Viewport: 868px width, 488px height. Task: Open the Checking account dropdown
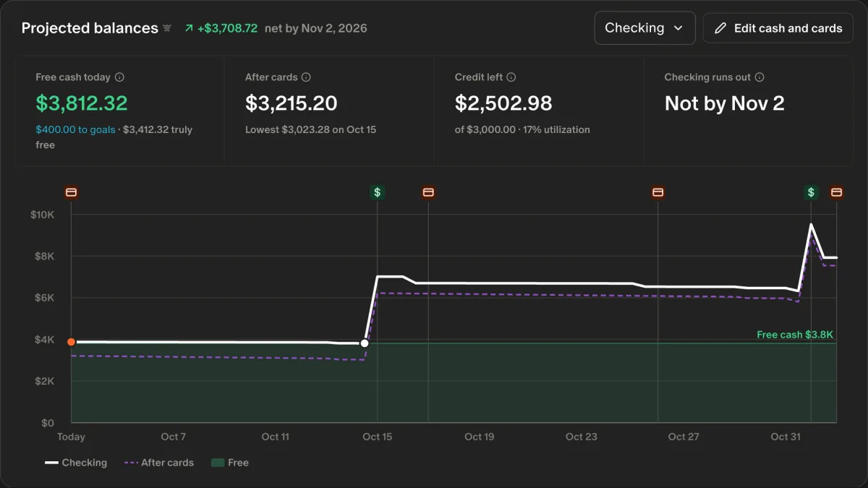pos(644,28)
